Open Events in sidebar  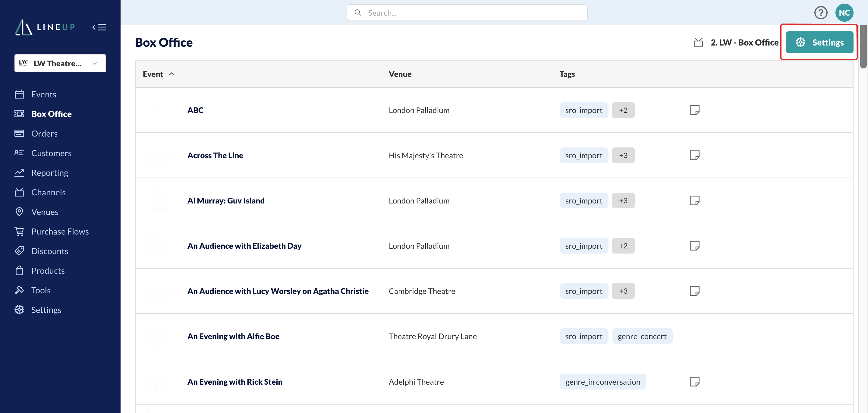pos(44,94)
